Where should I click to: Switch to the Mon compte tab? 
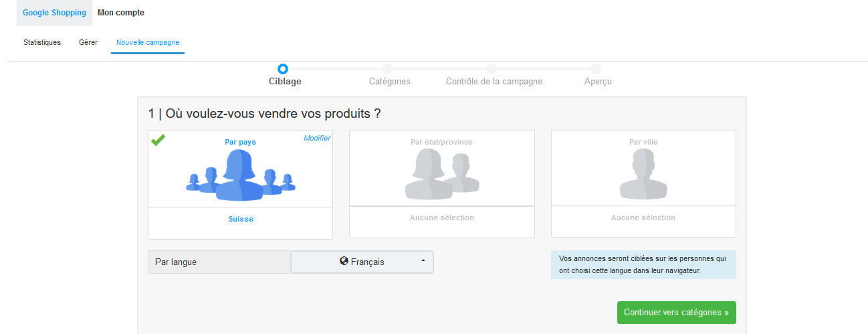click(121, 13)
